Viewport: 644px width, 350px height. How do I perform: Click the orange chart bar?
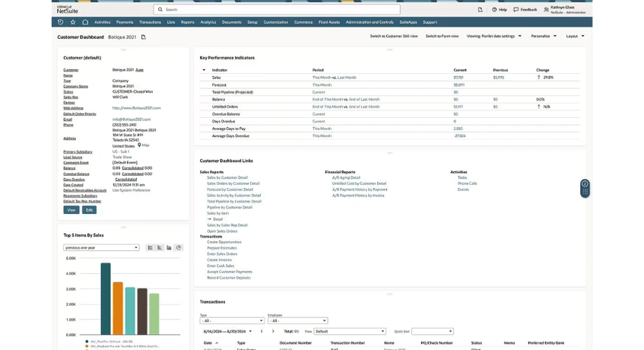pos(118,308)
